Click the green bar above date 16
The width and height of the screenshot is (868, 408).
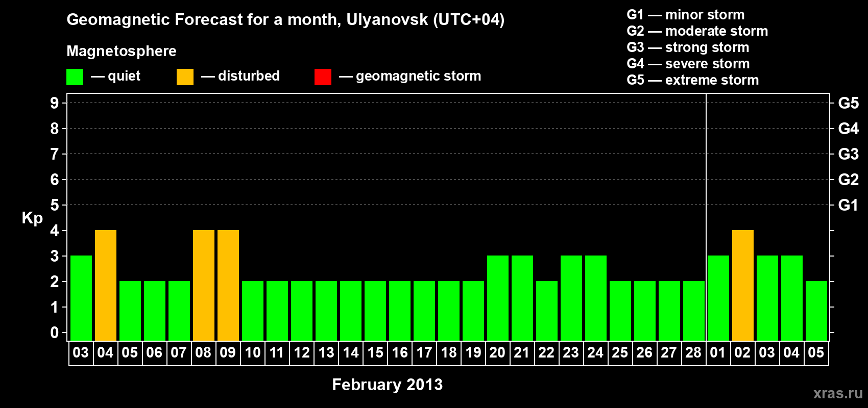[x=400, y=311]
